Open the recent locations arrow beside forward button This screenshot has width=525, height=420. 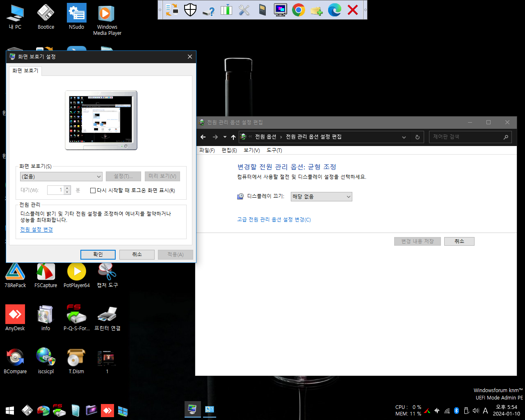(225, 137)
